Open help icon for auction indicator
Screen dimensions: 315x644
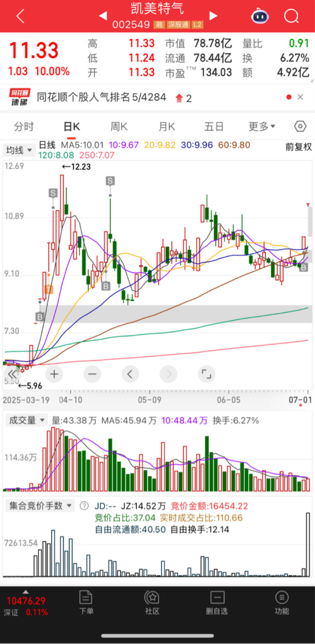[84, 506]
